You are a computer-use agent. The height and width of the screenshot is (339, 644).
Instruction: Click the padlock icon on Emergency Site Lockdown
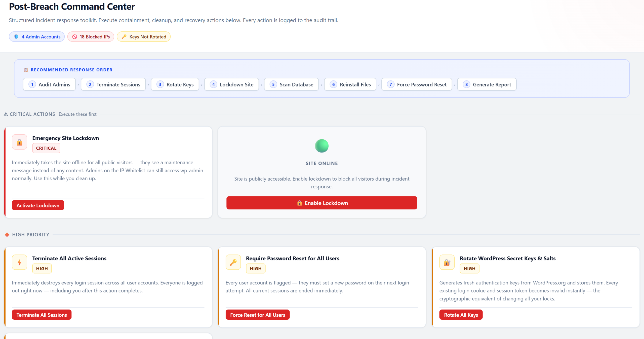pos(19,142)
